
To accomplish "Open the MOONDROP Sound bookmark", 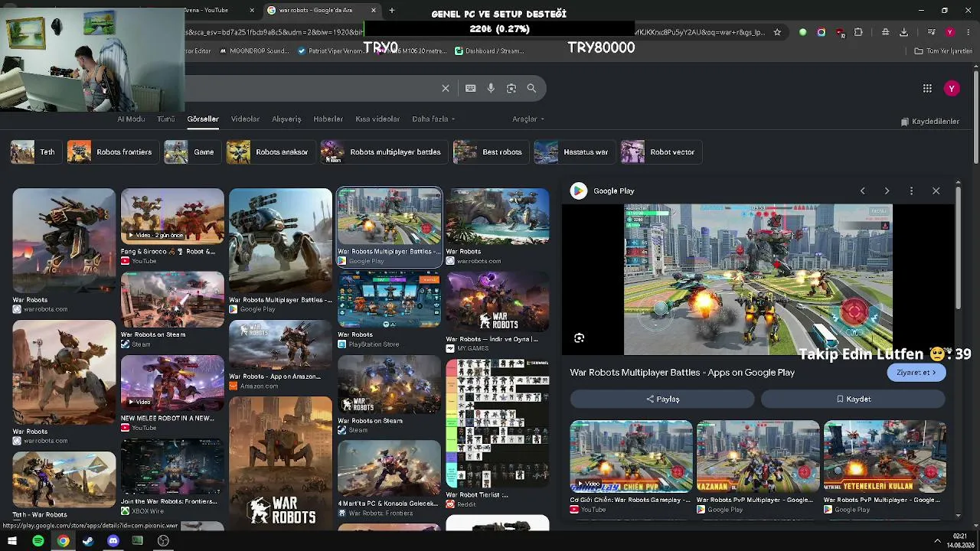I will (253, 51).
